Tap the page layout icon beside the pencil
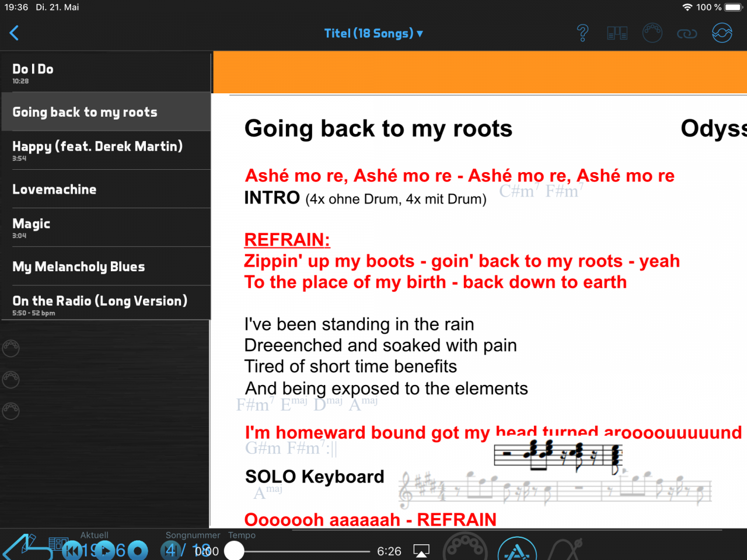The width and height of the screenshot is (747, 560). pyautogui.click(x=58, y=544)
